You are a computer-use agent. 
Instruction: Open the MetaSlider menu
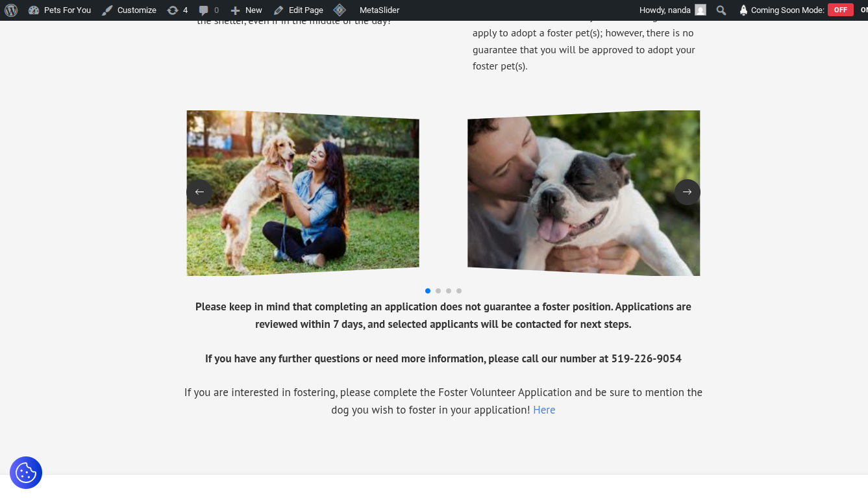379,10
